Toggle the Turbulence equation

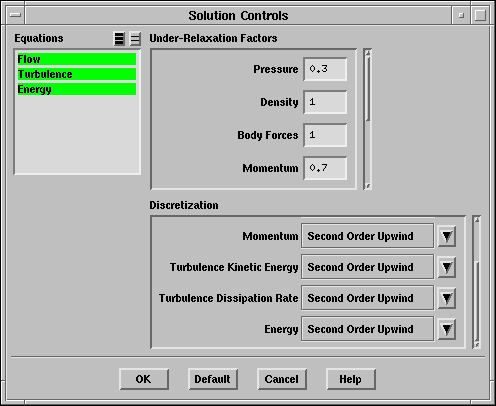coord(77,74)
